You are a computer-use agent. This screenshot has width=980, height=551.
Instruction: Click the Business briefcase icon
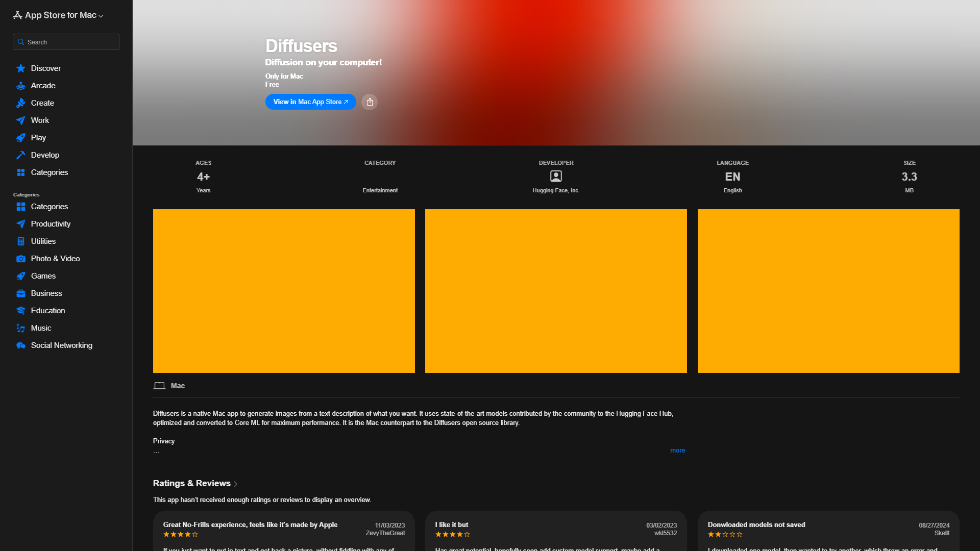click(21, 293)
